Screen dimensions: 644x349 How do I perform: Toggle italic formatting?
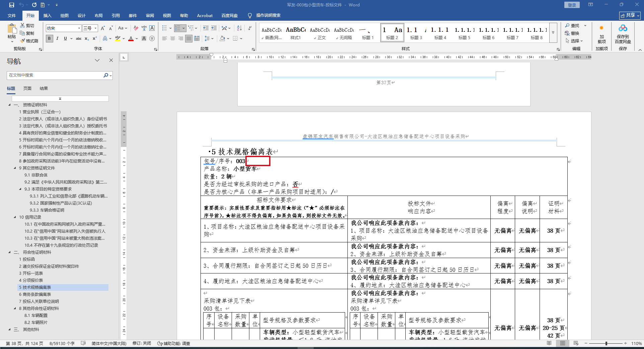click(x=57, y=38)
